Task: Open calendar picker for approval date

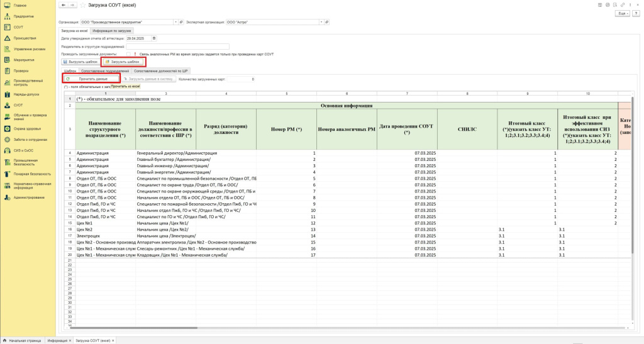Action: 154,38
